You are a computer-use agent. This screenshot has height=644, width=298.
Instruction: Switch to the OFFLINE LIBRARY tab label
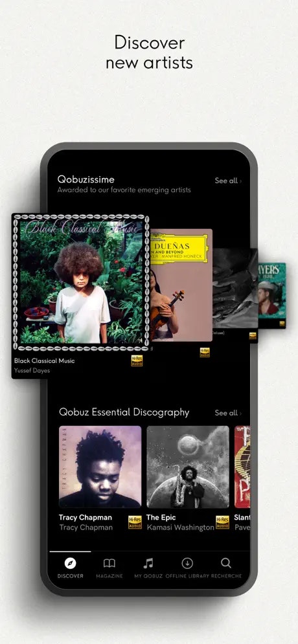coord(187,576)
